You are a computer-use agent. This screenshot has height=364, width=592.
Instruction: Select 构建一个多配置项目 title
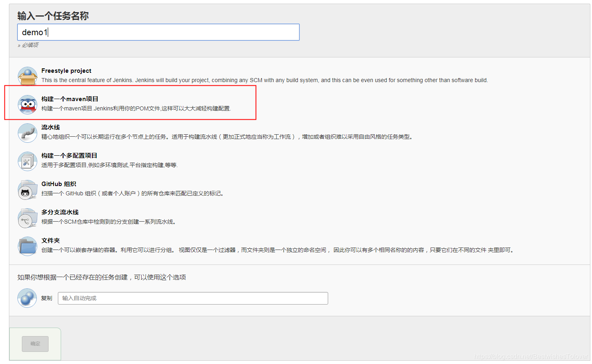69,156
